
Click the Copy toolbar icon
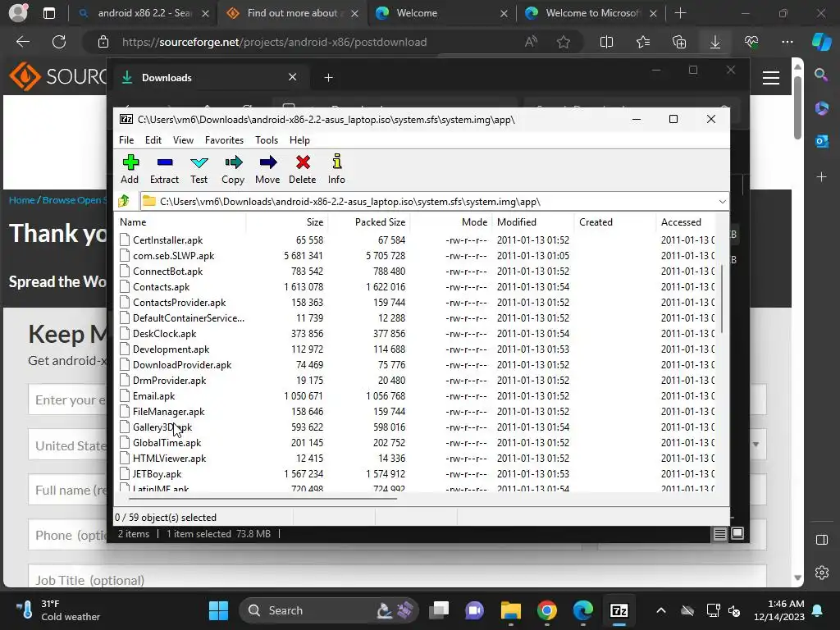pos(233,169)
